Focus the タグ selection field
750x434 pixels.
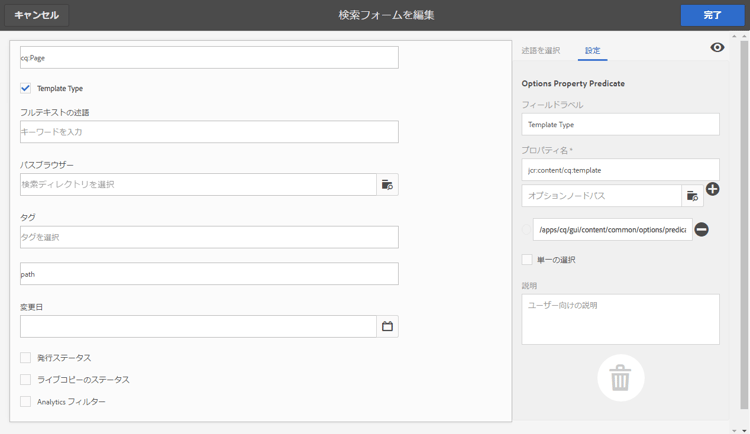(x=209, y=237)
